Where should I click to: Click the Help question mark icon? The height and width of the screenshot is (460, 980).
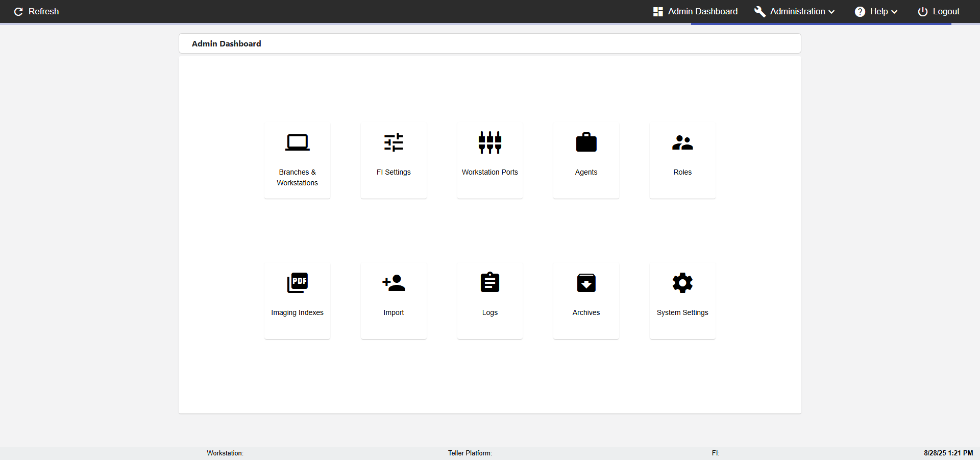click(860, 11)
